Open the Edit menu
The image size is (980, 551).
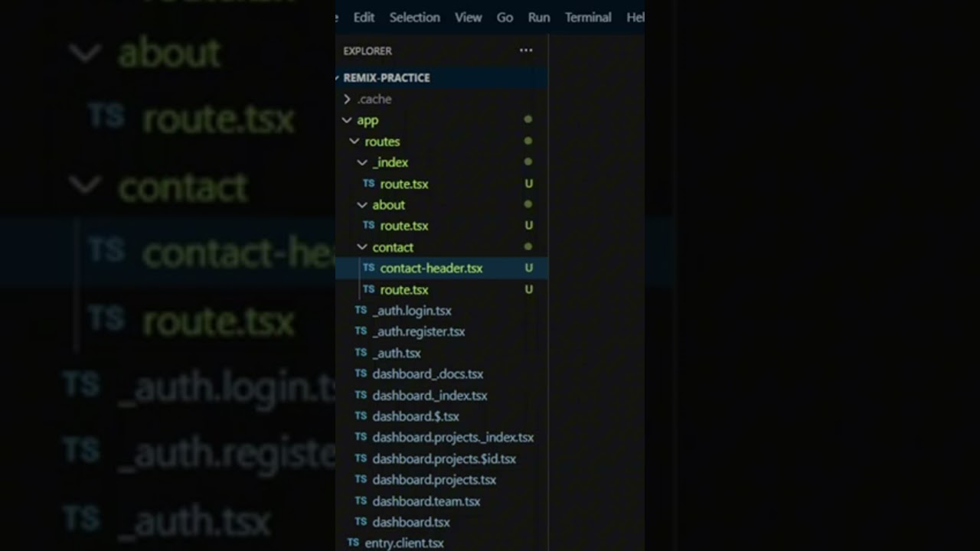point(364,17)
